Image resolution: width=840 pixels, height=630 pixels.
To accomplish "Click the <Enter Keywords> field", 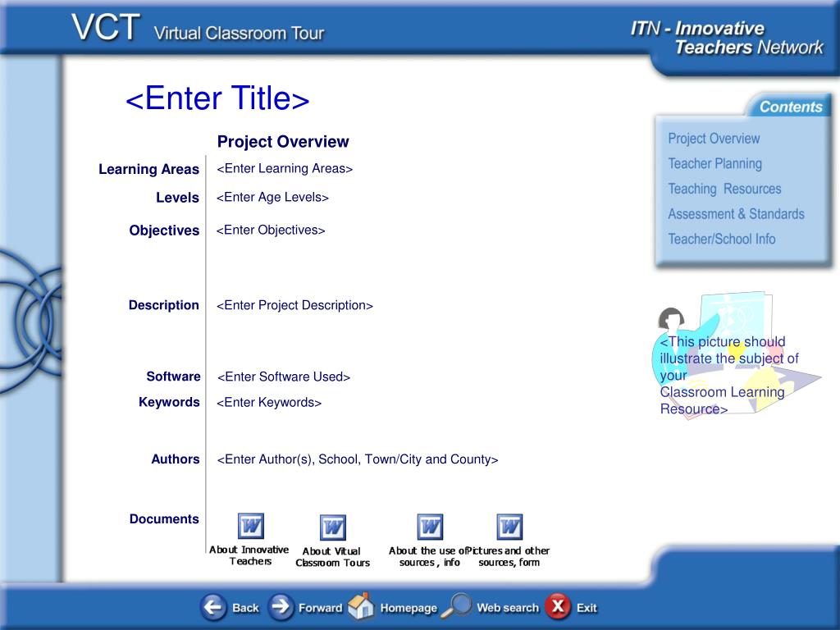I will (x=269, y=403).
